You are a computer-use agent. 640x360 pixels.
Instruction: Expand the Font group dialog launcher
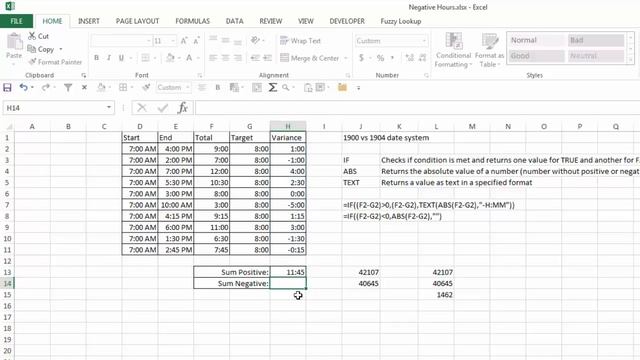point(200,75)
